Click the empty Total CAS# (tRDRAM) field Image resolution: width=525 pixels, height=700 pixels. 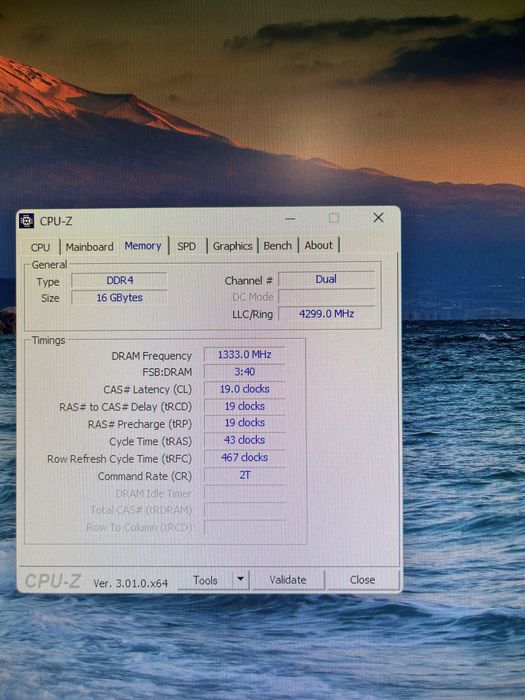(244, 510)
